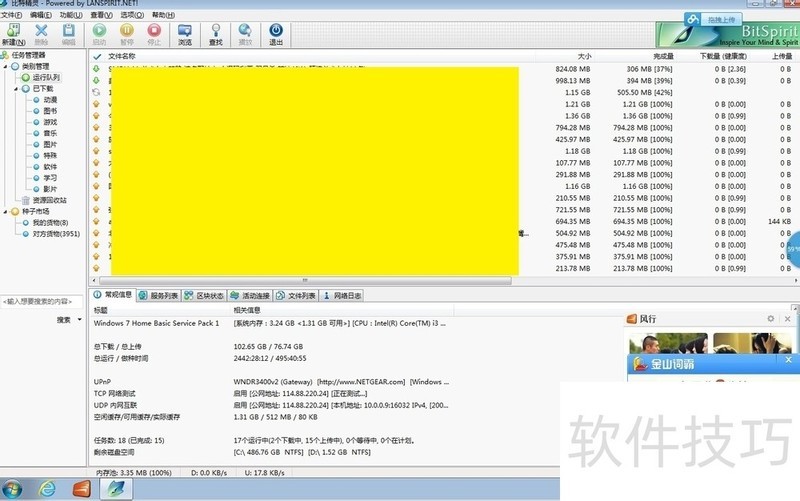Start the task with the 启动 icon
This screenshot has height=501, width=800.
[x=99, y=34]
